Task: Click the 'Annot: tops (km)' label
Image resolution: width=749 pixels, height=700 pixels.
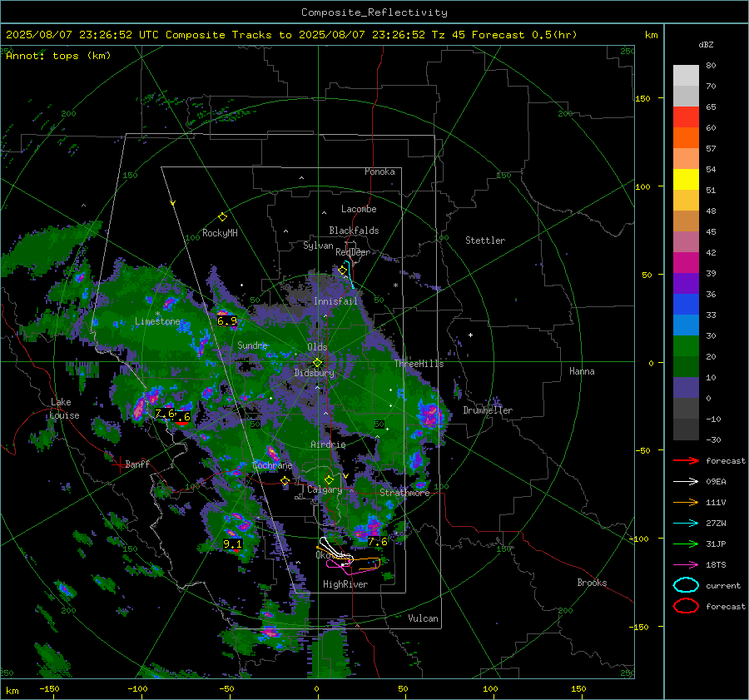Action: click(58, 56)
